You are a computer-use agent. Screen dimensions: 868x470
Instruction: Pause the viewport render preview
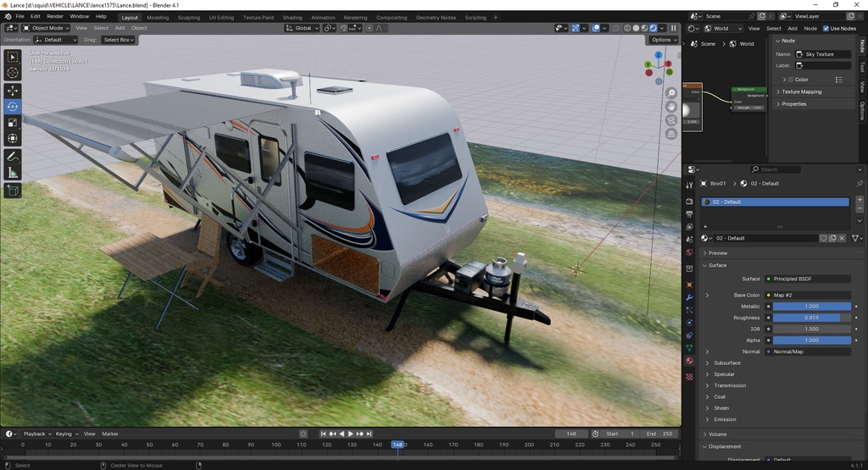674,28
